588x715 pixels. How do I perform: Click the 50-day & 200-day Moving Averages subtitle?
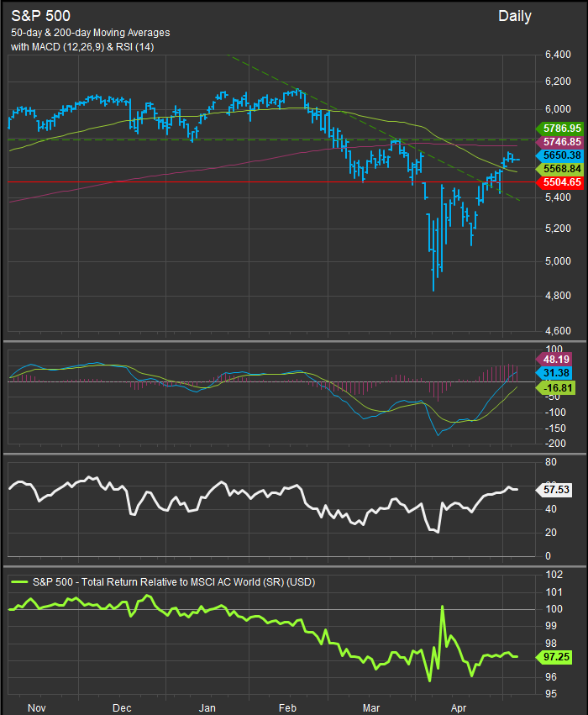[90, 33]
